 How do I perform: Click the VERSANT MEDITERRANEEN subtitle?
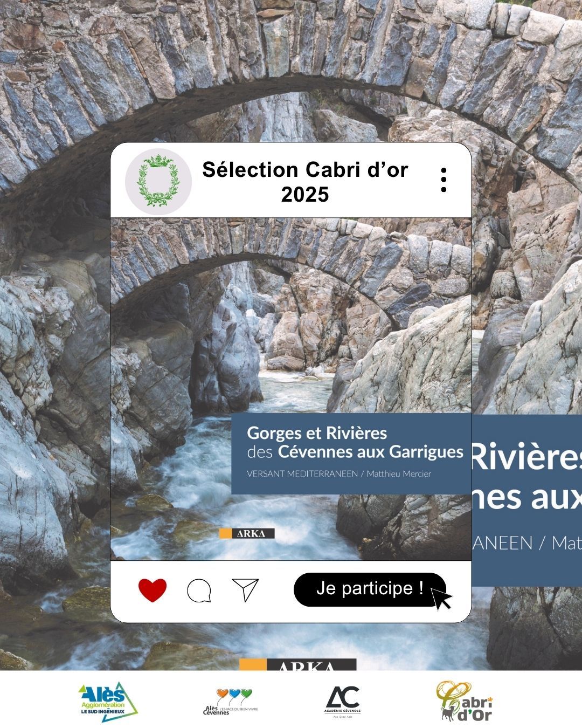click(302, 474)
